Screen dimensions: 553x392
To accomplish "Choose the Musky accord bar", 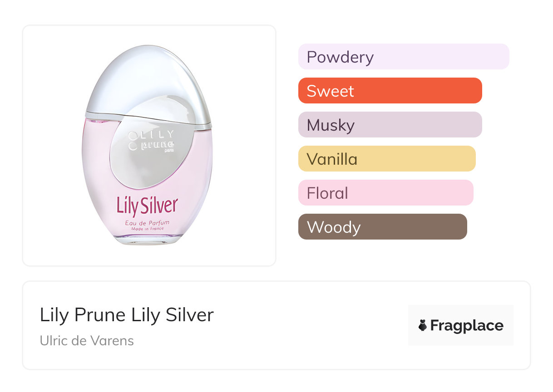I will [x=390, y=125].
